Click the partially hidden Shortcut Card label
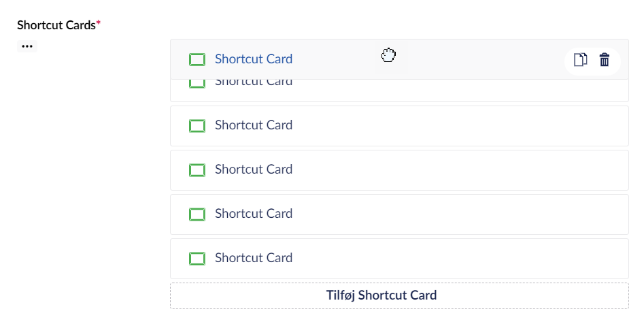The image size is (644, 320). pos(254,83)
